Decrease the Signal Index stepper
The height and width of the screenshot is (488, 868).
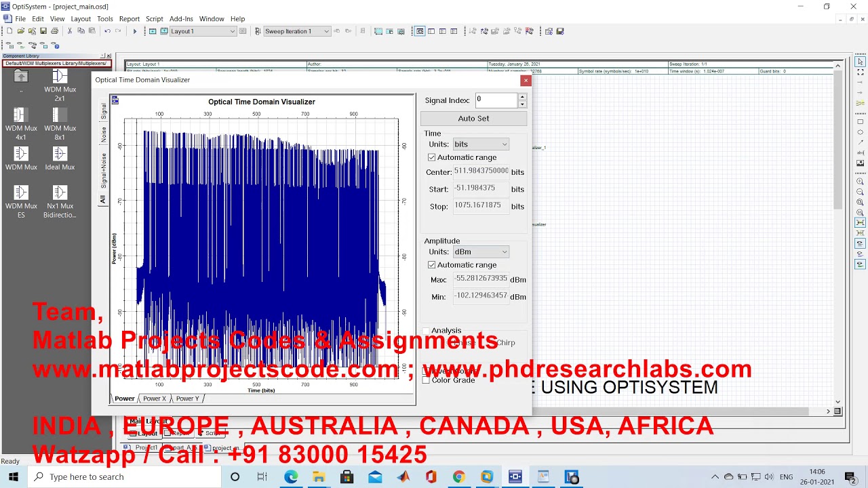(x=522, y=104)
